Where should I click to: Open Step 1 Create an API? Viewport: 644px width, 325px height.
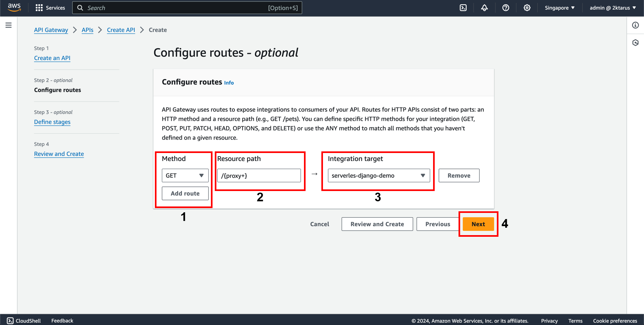(x=52, y=58)
